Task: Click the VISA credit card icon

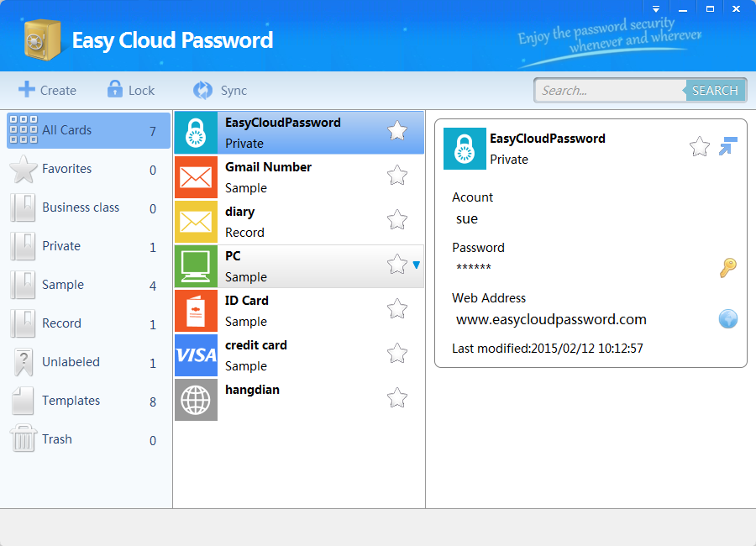Action: tap(196, 355)
